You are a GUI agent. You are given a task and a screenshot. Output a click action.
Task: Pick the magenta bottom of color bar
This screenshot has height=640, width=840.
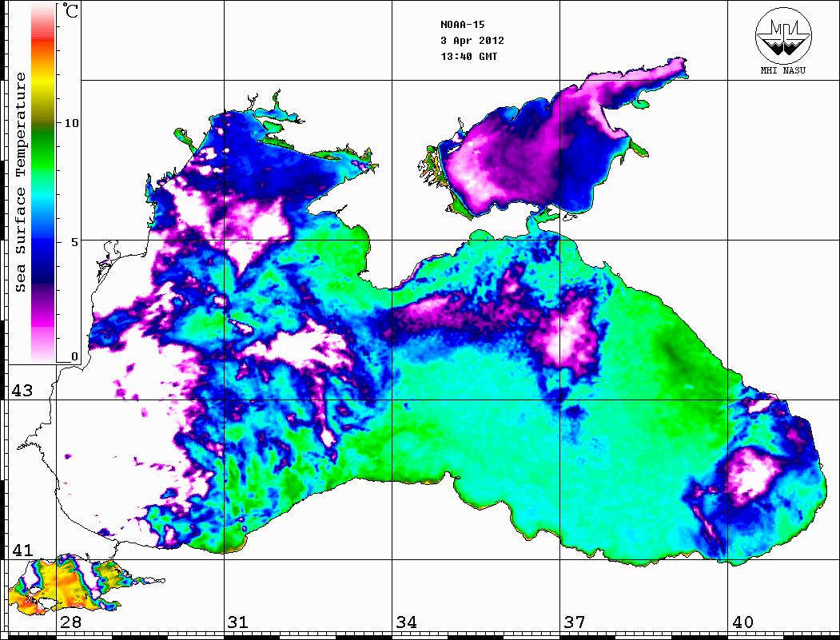(x=43, y=321)
